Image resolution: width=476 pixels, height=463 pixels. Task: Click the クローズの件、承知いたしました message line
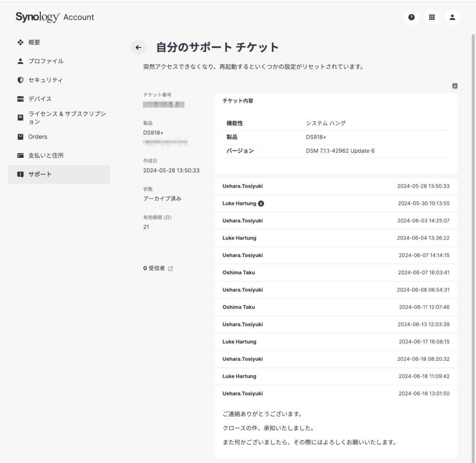268,428
